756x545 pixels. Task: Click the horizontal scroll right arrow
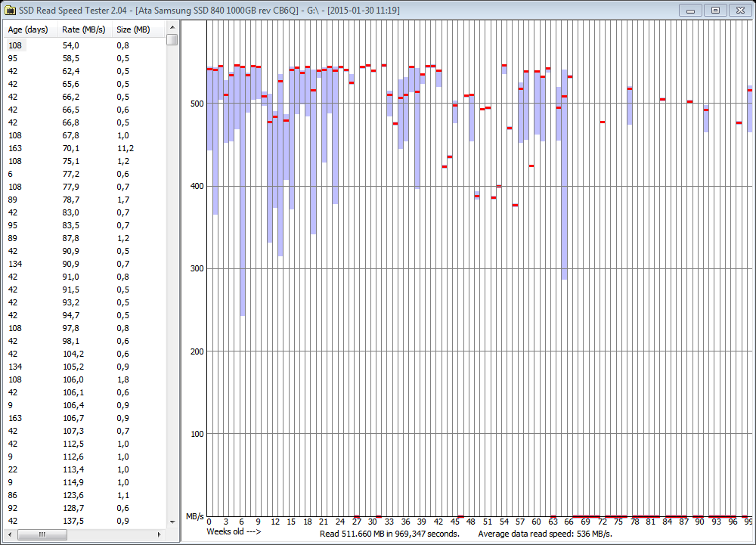coord(160,534)
